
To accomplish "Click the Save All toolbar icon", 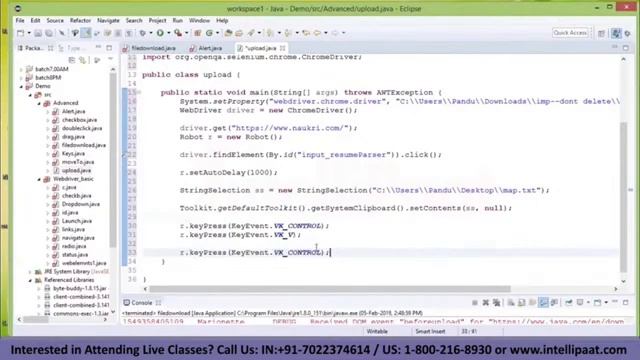I will [49, 33].
